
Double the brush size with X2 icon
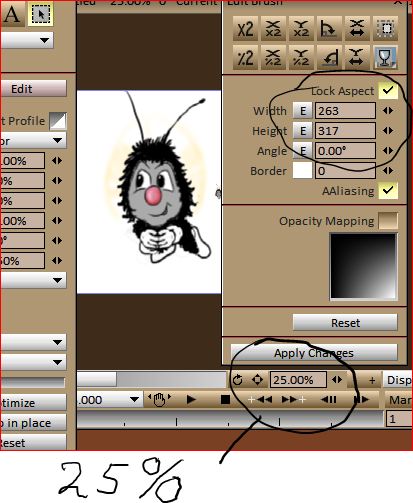coord(245,29)
